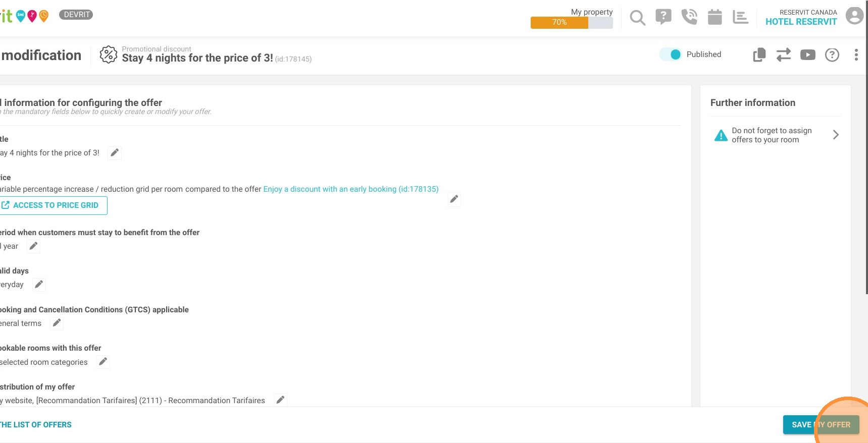Click the offer id 178145 text
The height and width of the screenshot is (443, 868).
(x=293, y=59)
